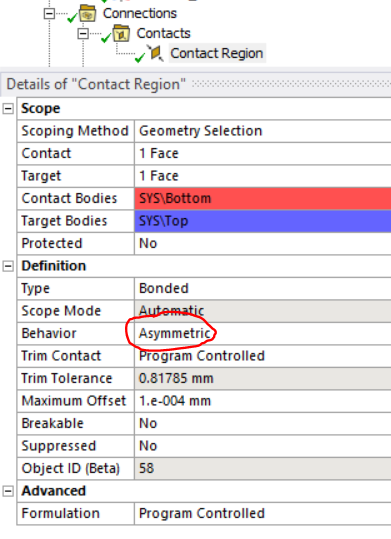The height and width of the screenshot is (539, 391).
Task: Click green checkmark beside Contact Region
Action: coord(140,57)
